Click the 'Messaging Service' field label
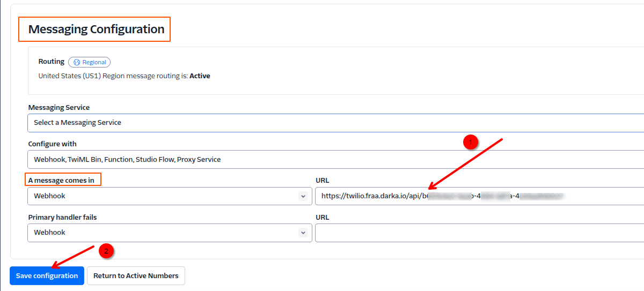644x291 pixels. point(58,108)
